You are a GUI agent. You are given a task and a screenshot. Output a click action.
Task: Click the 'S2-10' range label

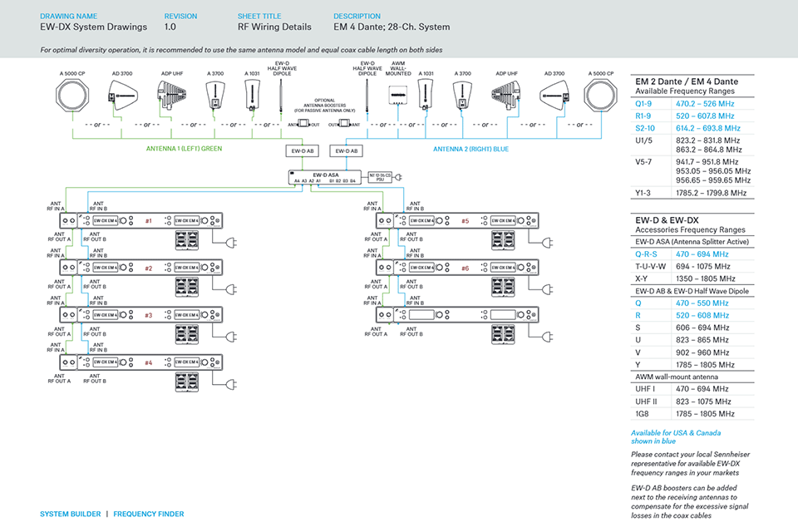(x=645, y=128)
